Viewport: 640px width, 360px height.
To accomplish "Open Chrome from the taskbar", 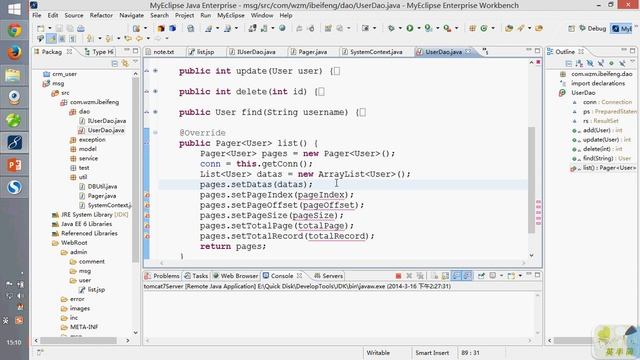I will (14, 30).
